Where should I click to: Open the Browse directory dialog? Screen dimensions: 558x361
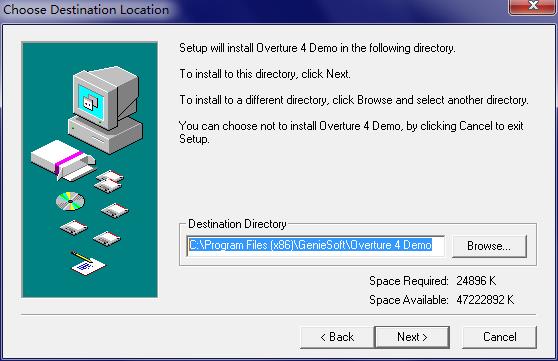coord(489,246)
